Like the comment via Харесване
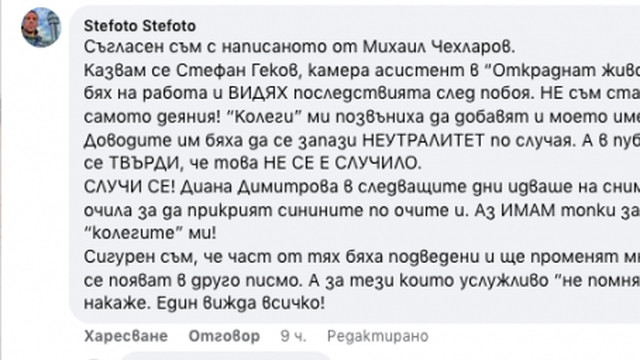 [126, 336]
